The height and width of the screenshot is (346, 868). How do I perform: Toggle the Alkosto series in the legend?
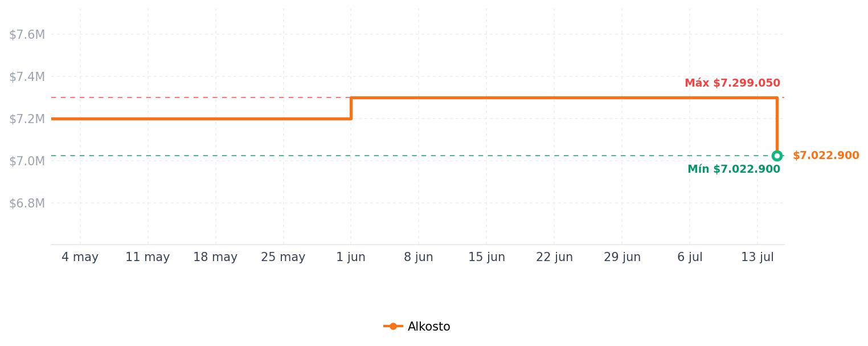(x=417, y=327)
